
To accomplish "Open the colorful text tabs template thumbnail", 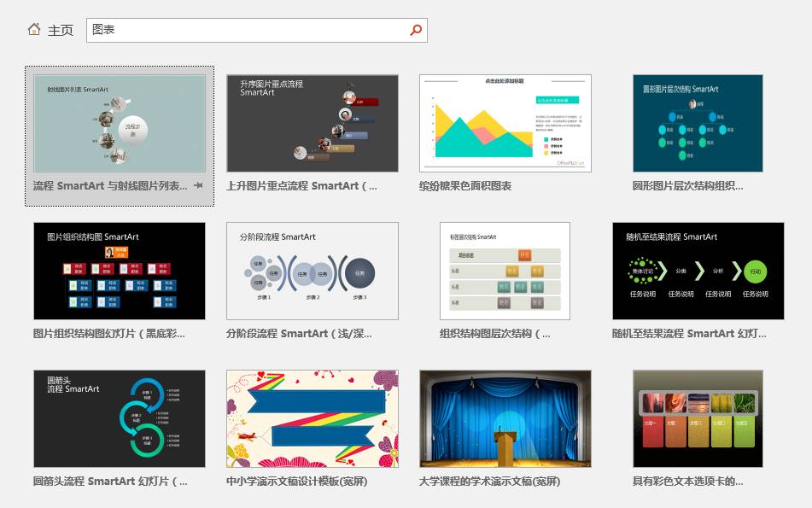I will pyautogui.click(x=698, y=418).
